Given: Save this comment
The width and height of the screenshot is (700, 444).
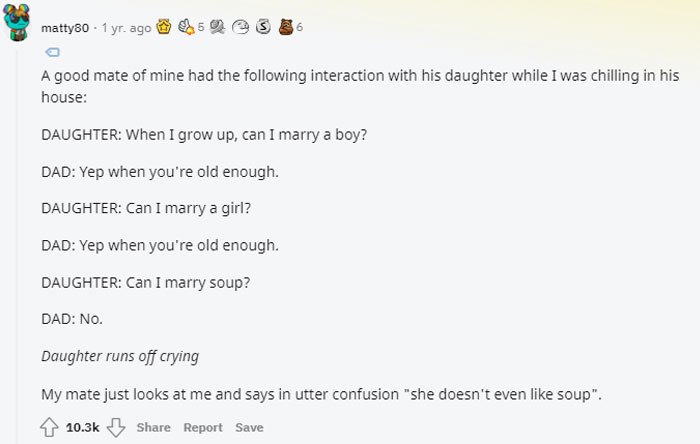Looking at the screenshot, I should [249, 427].
